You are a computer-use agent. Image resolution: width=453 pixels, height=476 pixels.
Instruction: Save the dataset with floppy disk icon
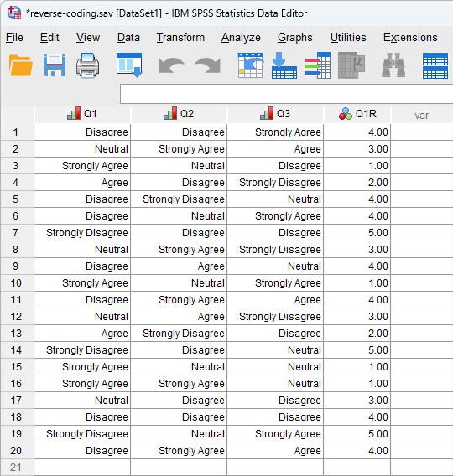55,65
